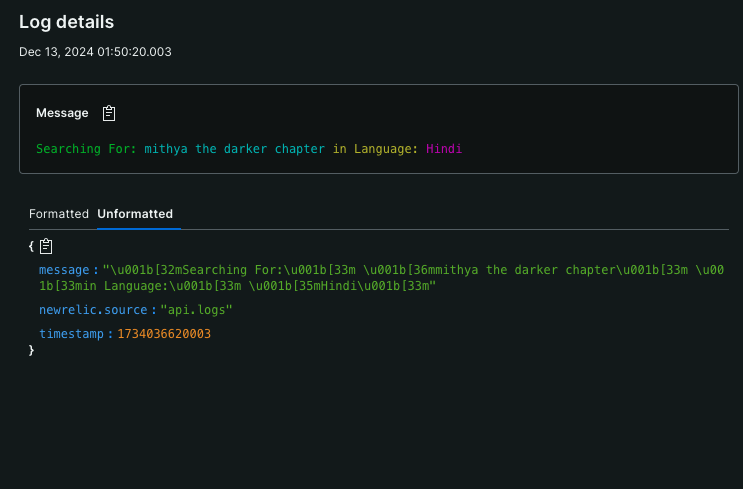Viewport: 743px width, 489px height.
Task: Copy the unformatted JSON via clipboard icon
Action: (46, 246)
